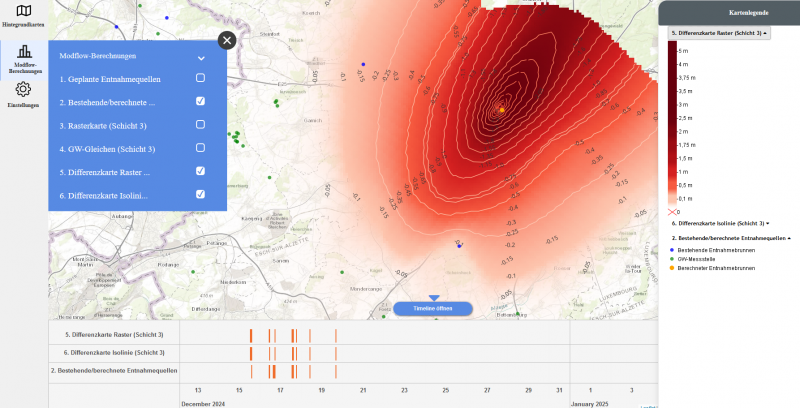The image size is (800, 408).
Task: Click the Modflow-Berechnungen chart icon
Action: [24, 53]
